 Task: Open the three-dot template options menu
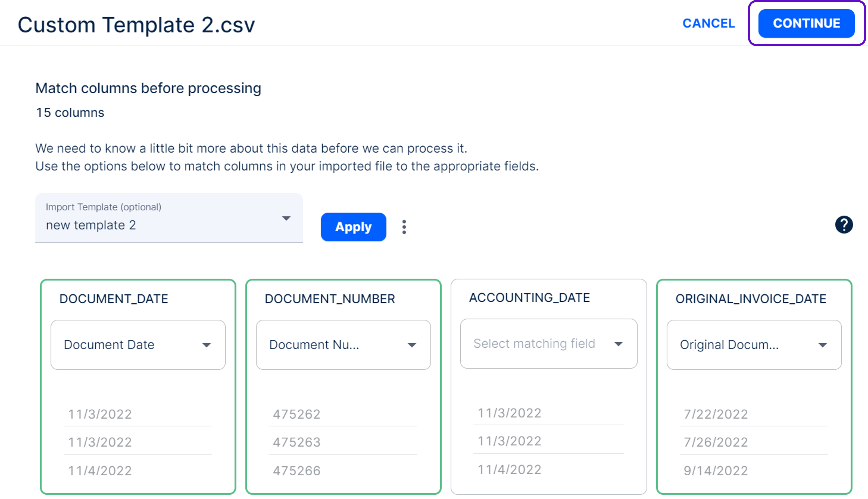404,227
